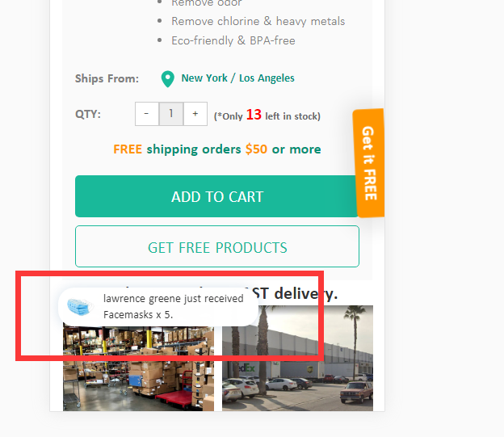Image resolution: width=504 pixels, height=437 pixels.
Task: Open the FedEx building exterior photo
Action: pos(297,358)
